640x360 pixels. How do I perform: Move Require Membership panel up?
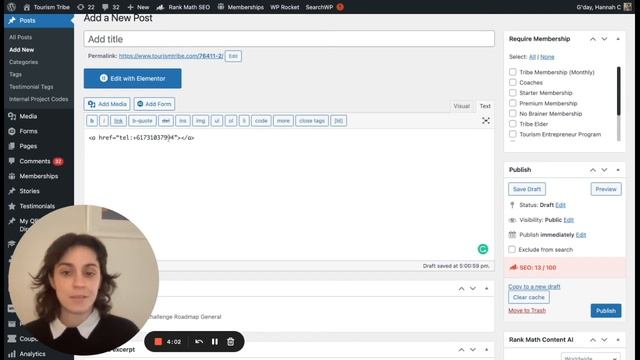593,39
